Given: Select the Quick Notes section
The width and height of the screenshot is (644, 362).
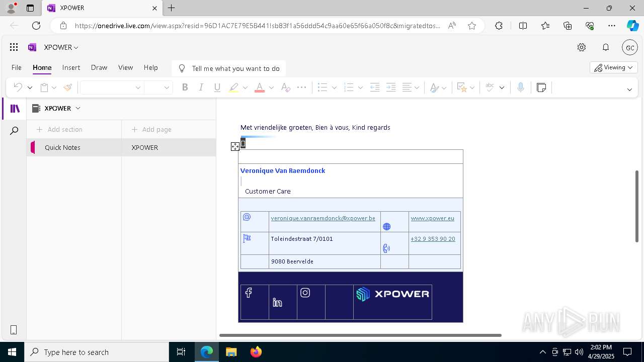Looking at the screenshot, I should pyautogui.click(x=74, y=147).
